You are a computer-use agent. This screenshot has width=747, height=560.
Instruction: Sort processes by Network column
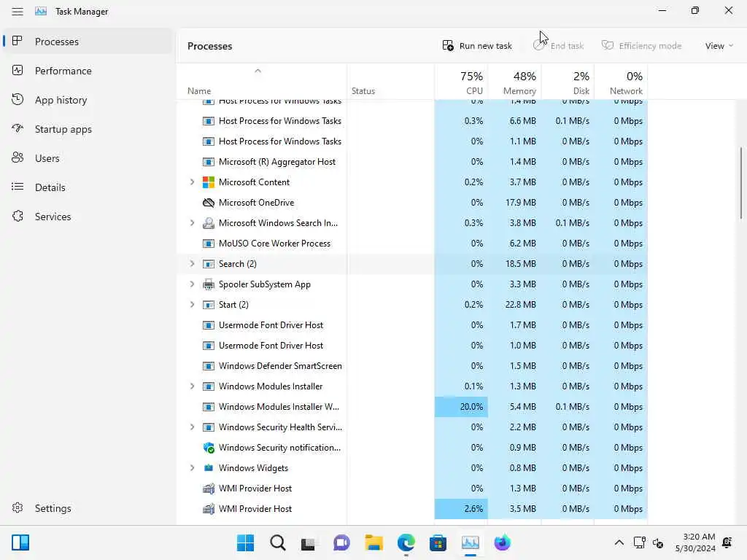(x=621, y=82)
